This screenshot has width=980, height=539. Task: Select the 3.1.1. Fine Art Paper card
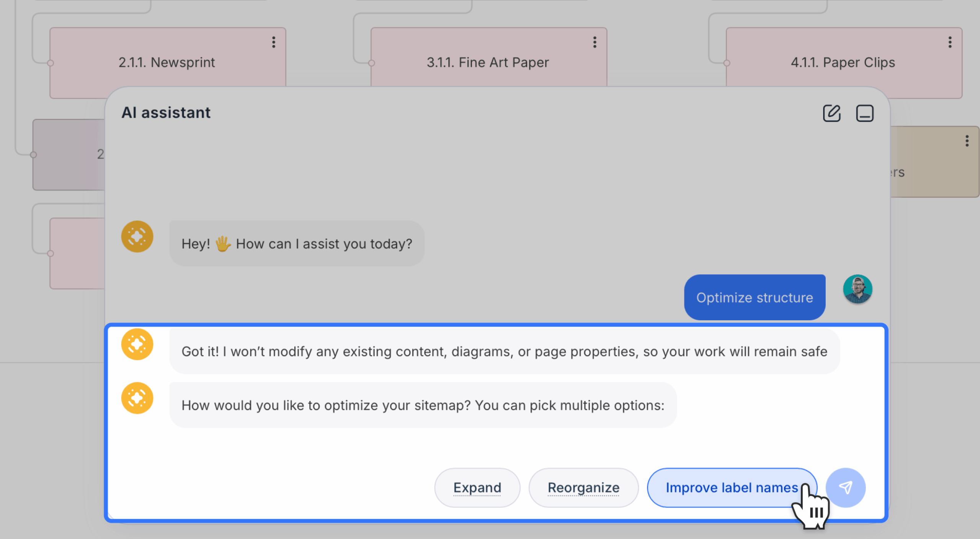tap(488, 57)
